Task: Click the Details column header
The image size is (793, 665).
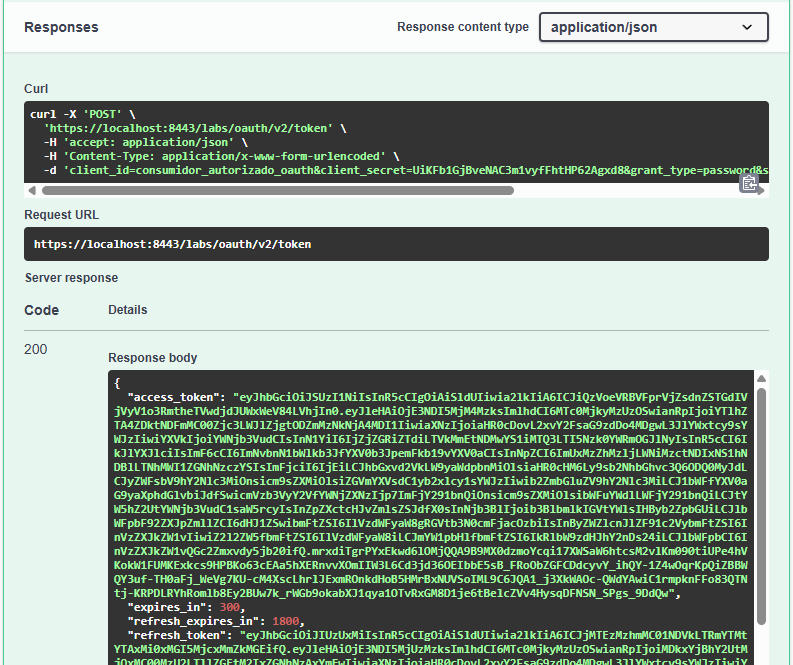Action: click(129, 310)
